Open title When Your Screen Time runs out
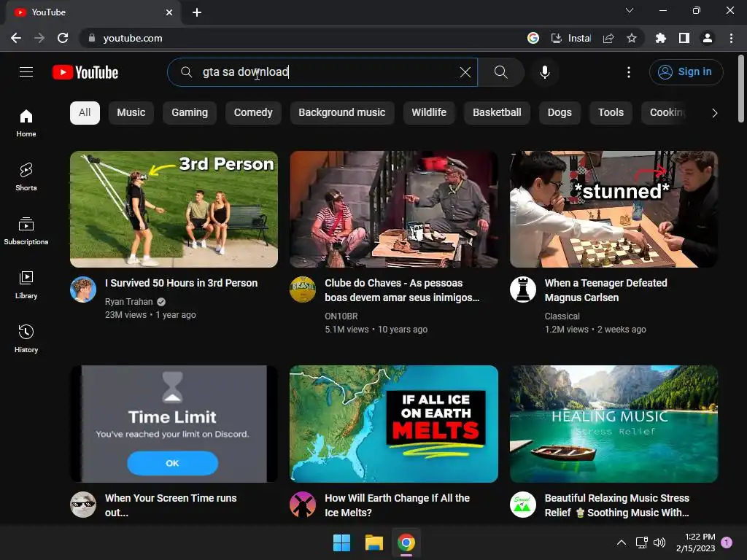Viewport: 747px width, 560px height. (x=171, y=505)
